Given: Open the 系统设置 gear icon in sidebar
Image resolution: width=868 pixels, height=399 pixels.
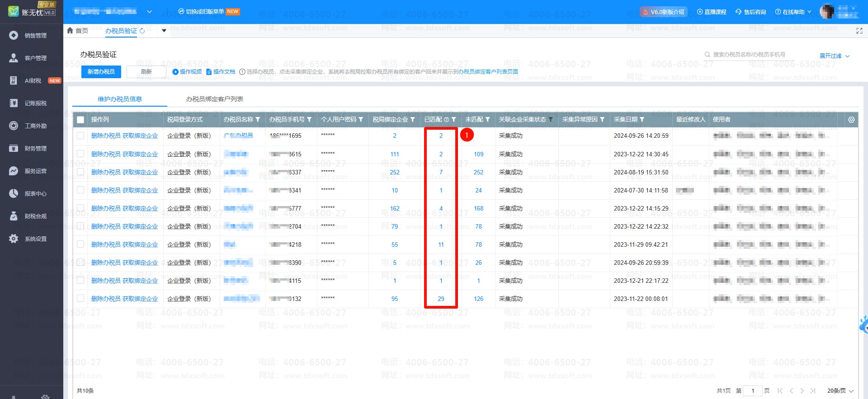Looking at the screenshot, I should click(x=14, y=239).
